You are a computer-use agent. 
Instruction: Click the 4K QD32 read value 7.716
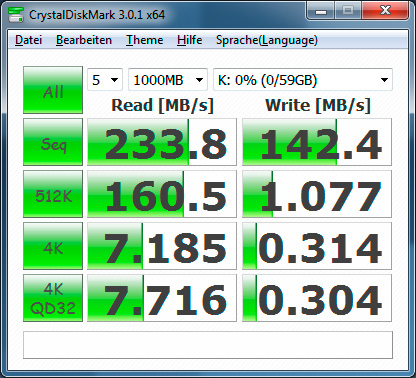pyautogui.click(x=162, y=298)
